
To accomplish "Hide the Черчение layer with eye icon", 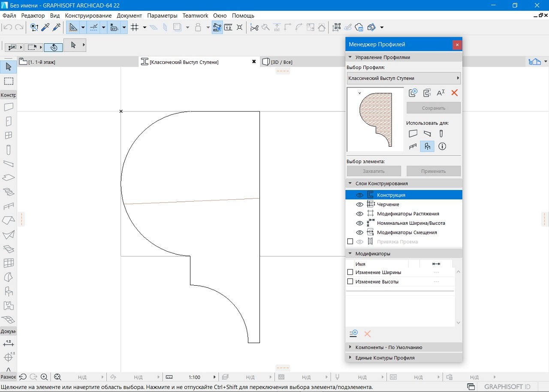I will (359, 205).
